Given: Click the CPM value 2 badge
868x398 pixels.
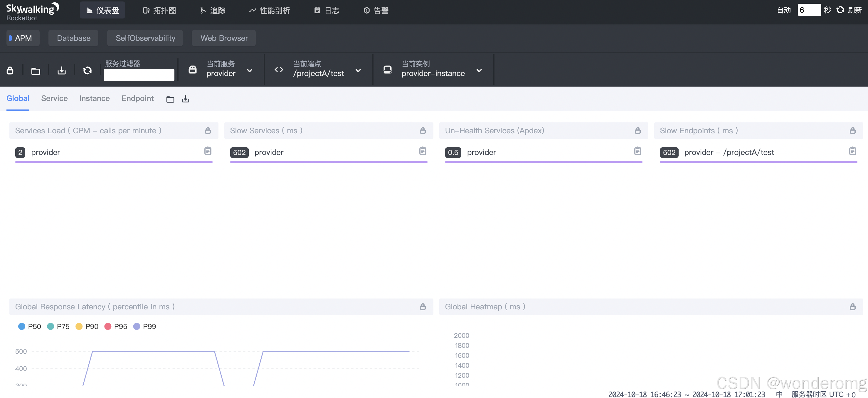Looking at the screenshot, I should pyautogui.click(x=20, y=153).
